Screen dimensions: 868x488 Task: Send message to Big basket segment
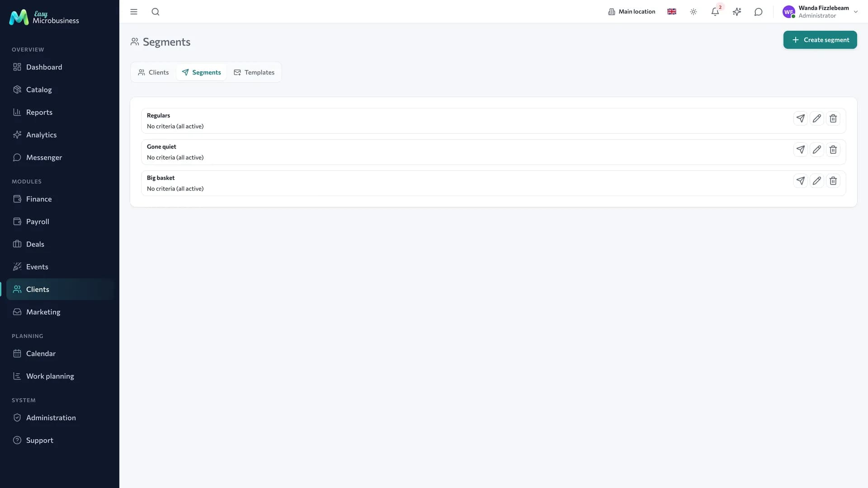click(800, 181)
